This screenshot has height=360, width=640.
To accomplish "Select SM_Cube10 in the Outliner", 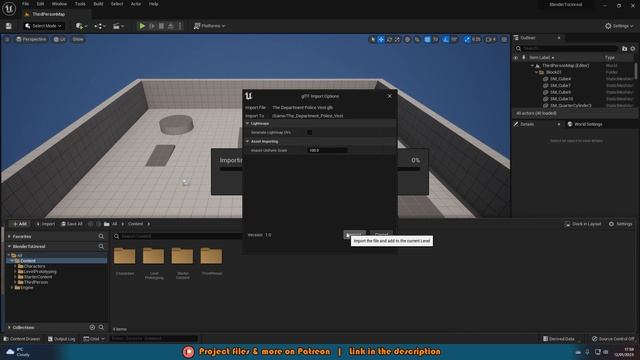I will pyautogui.click(x=561, y=99).
